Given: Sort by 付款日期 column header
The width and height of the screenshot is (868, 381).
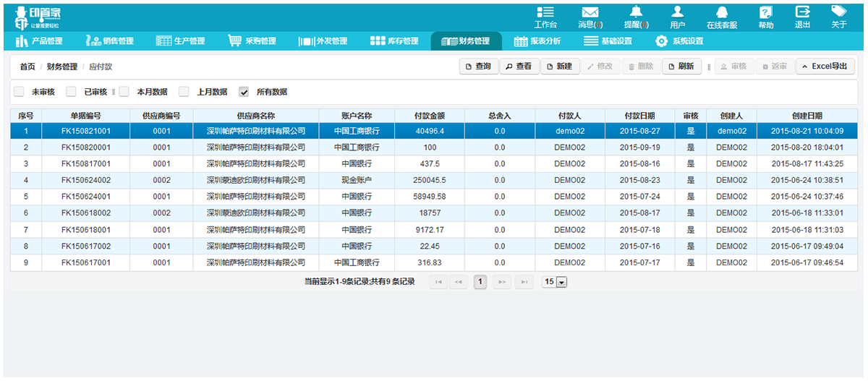Looking at the screenshot, I should [x=640, y=116].
